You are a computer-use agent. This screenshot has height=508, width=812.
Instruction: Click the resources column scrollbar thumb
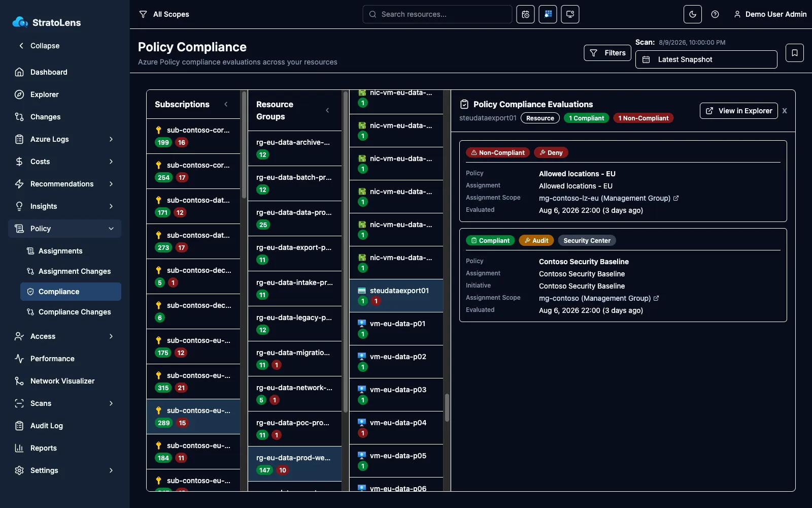tap(447, 407)
